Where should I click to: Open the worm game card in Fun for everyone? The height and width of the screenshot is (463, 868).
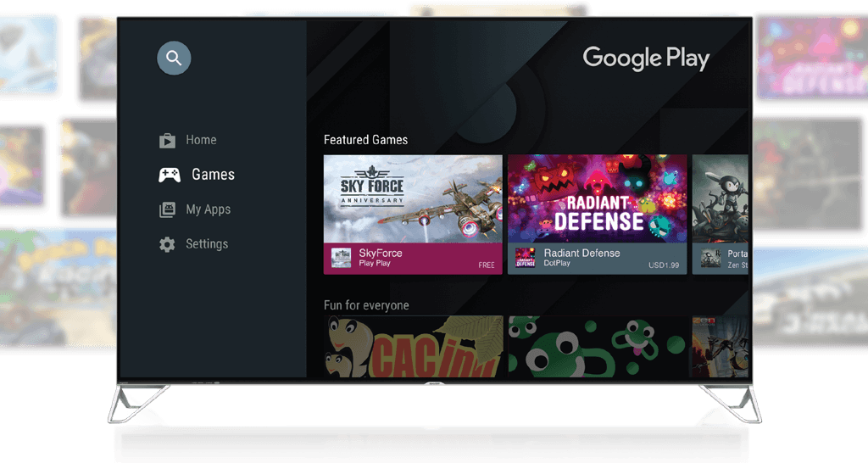tap(413, 347)
